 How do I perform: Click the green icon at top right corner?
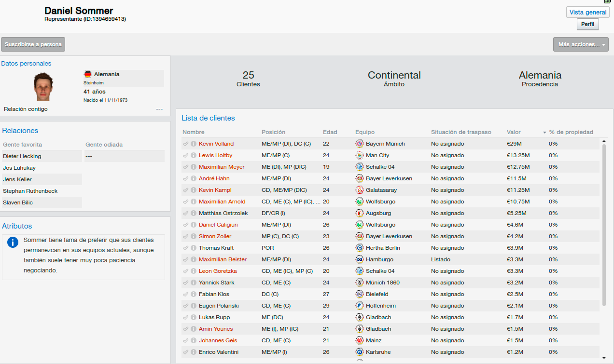[607, 1]
